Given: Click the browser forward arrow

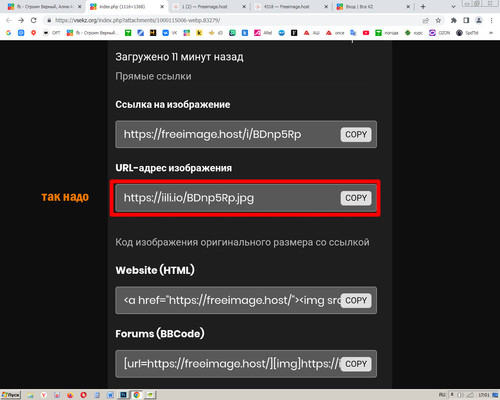Looking at the screenshot, I should tap(21, 20).
